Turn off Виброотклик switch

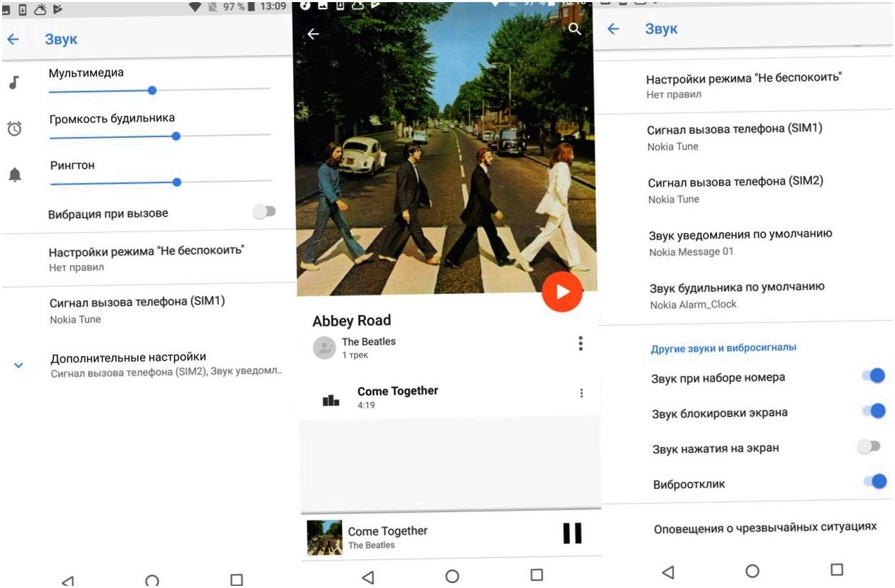click(x=875, y=482)
